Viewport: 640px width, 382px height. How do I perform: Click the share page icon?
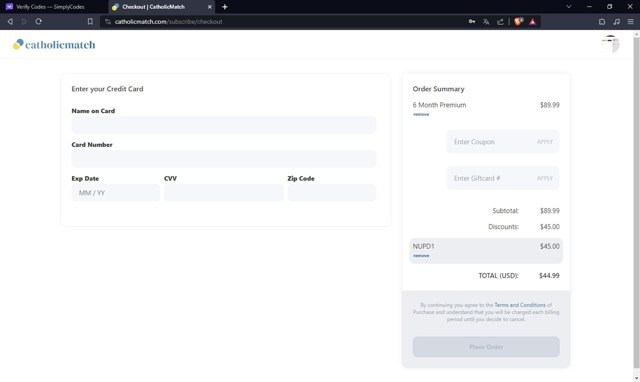pyautogui.click(x=500, y=22)
